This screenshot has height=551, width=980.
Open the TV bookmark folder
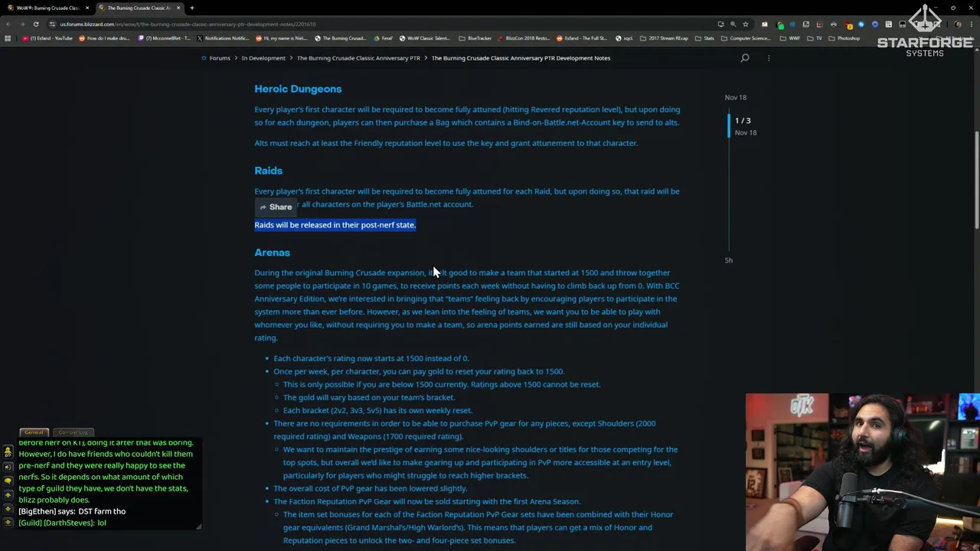(x=815, y=38)
